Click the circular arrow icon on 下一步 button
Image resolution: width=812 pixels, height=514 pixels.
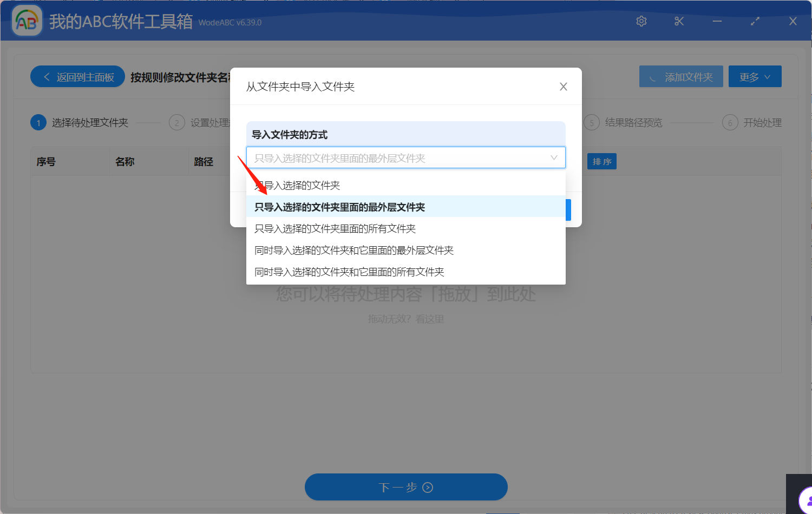(x=427, y=487)
